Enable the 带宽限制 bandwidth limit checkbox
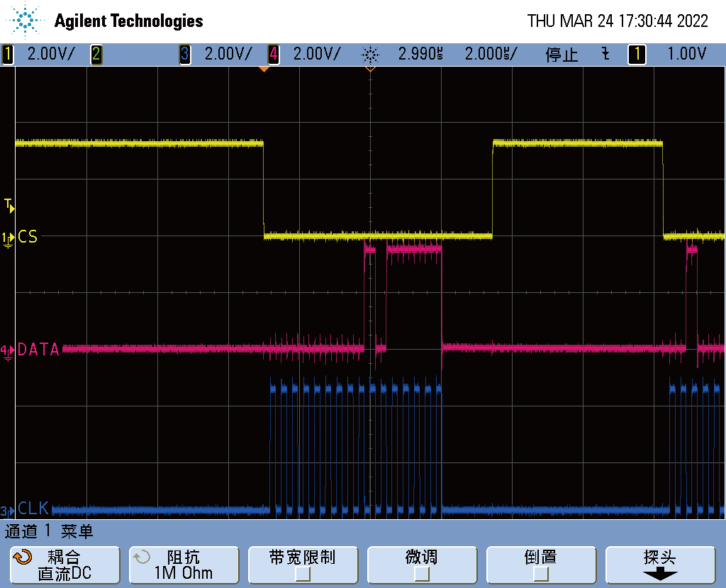 (x=303, y=573)
